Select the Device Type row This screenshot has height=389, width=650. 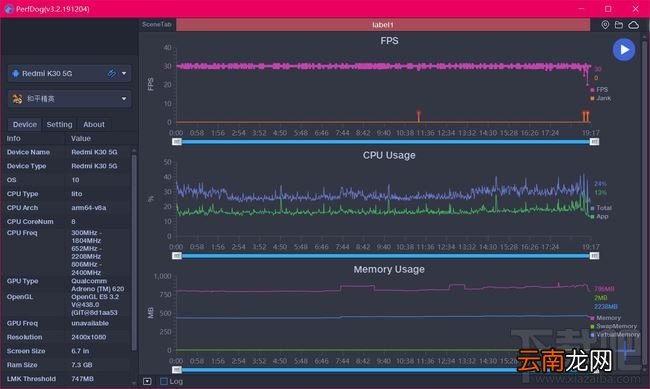66,166
